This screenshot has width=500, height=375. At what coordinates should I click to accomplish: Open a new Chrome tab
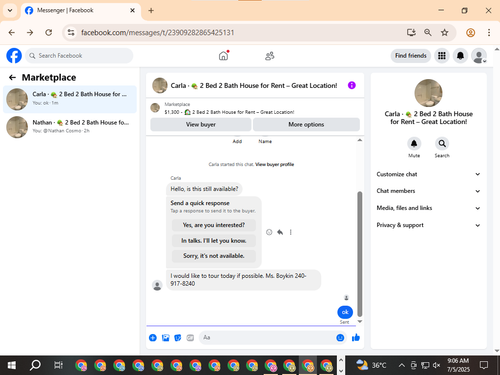(x=151, y=10)
